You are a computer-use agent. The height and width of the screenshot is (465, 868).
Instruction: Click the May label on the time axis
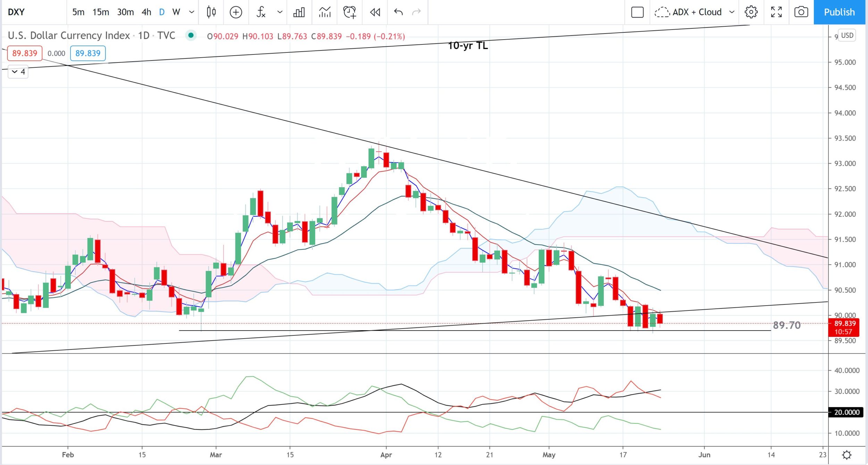click(549, 455)
